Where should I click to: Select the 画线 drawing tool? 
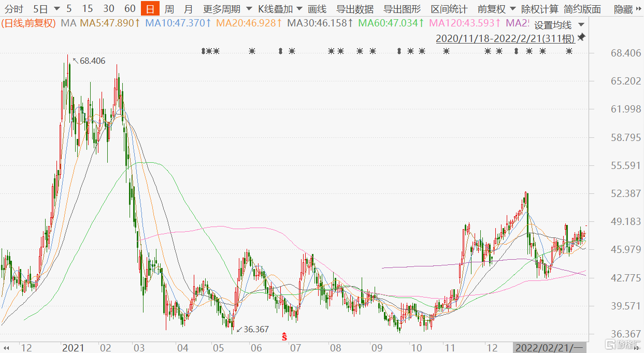[x=317, y=9]
